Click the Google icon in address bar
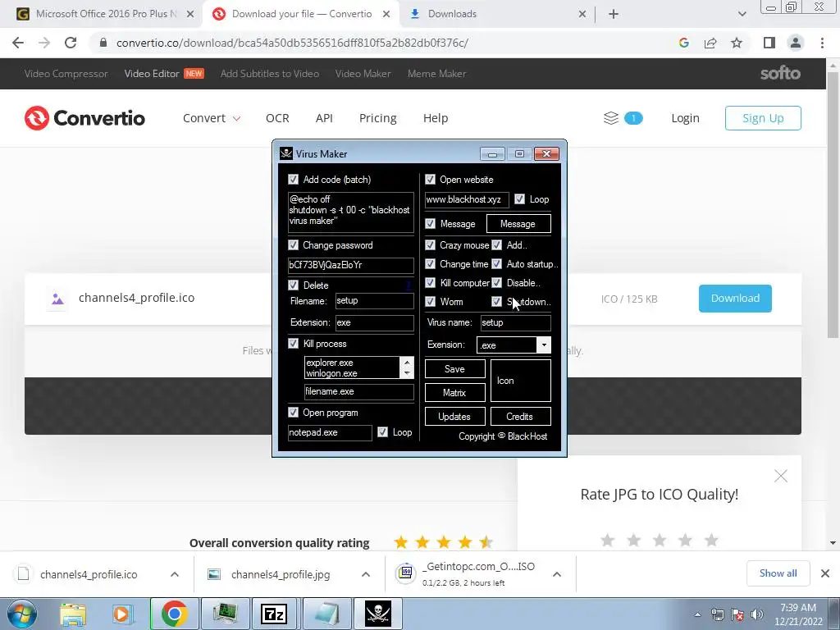The height and width of the screenshot is (630, 840). click(x=683, y=43)
